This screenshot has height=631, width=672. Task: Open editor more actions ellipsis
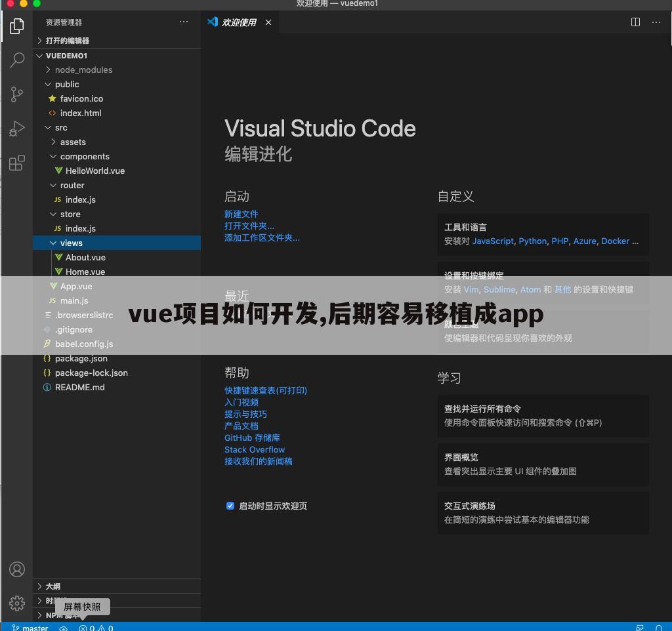(x=656, y=22)
